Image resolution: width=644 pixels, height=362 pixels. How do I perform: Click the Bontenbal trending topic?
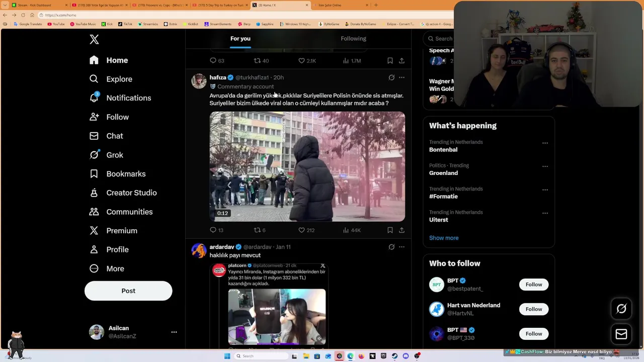point(443,150)
